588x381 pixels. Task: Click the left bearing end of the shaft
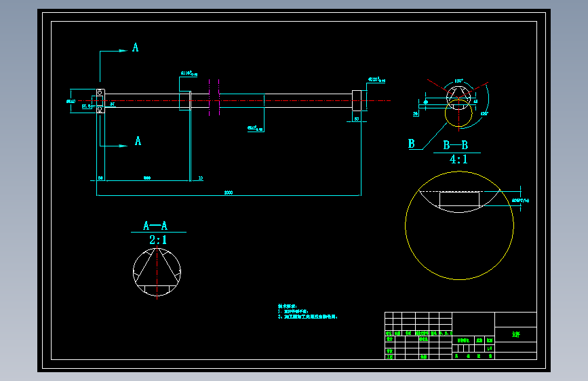point(100,101)
